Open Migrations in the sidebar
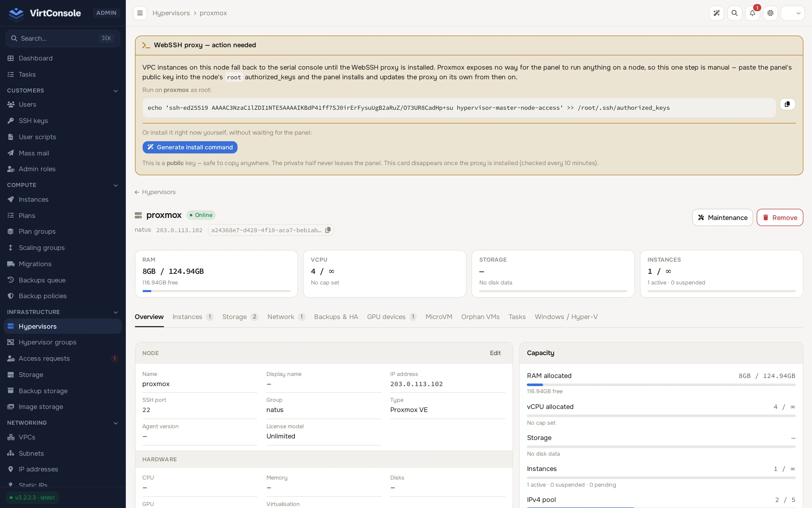Image resolution: width=812 pixels, height=508 pixels. [x=63, y=264]
